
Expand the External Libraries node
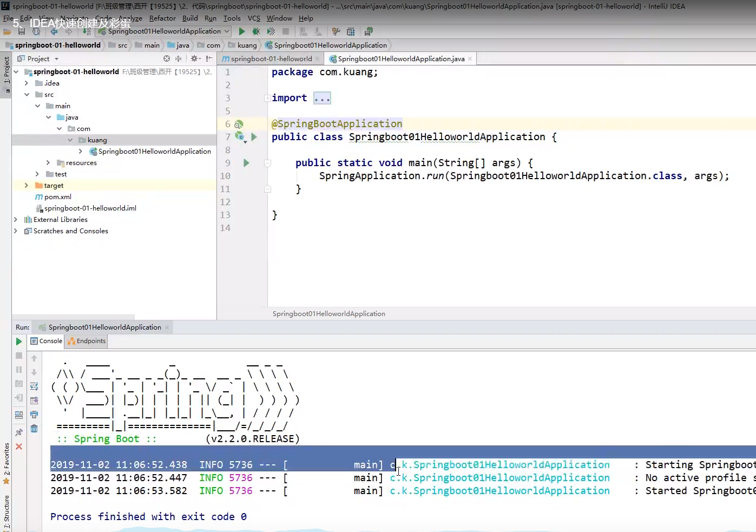[x=16, y=220]
